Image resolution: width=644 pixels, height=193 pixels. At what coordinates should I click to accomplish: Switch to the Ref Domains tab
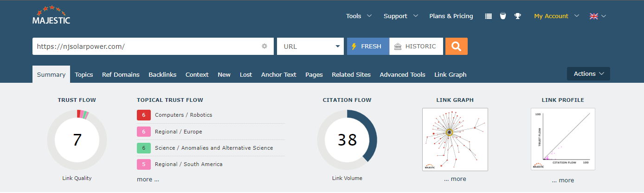click(x=121, y=74)
